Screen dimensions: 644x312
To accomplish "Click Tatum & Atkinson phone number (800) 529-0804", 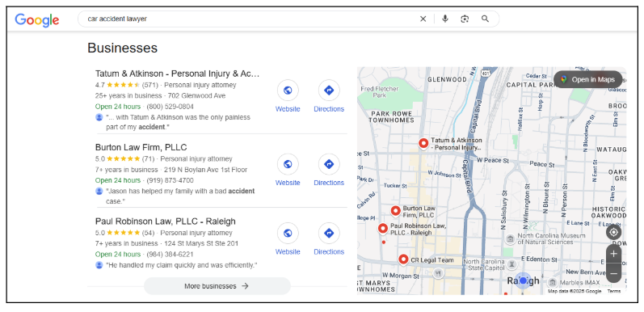I will point(170,107).
